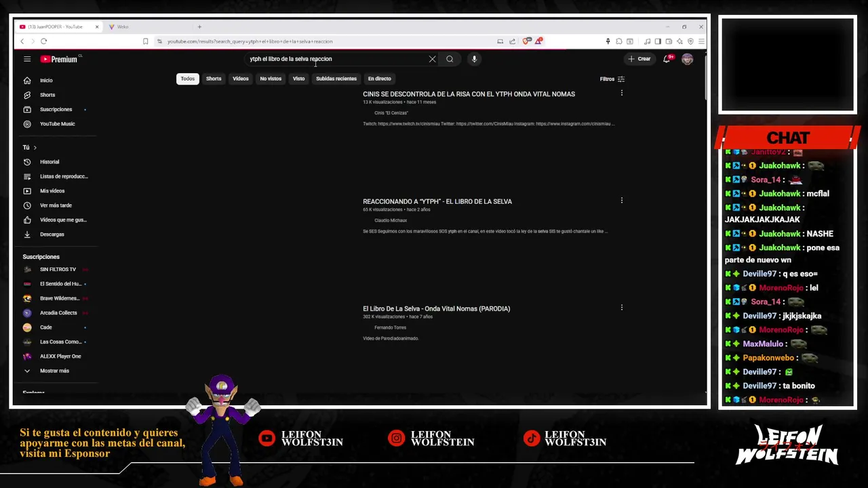This screenshot has height=488, width=868.
Task: Open Listas de reproducción in the sidebar
Action: [x=56, y=176]
